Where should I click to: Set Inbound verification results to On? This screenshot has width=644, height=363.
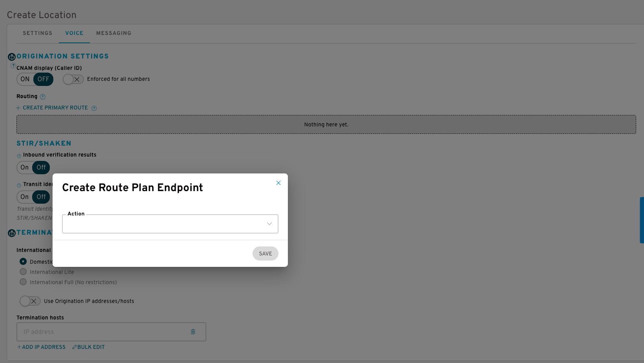25,168
